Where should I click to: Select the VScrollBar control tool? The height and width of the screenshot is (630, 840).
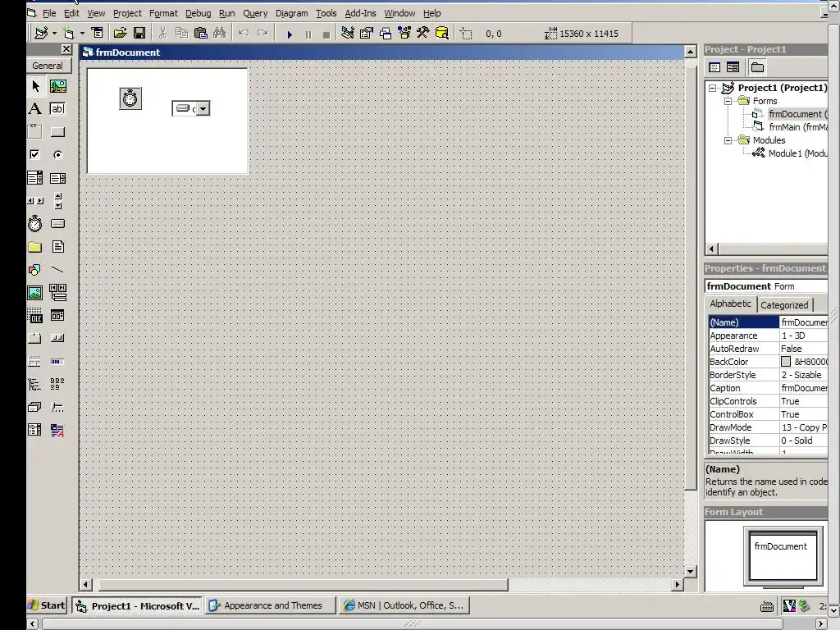tap(58, 201)
